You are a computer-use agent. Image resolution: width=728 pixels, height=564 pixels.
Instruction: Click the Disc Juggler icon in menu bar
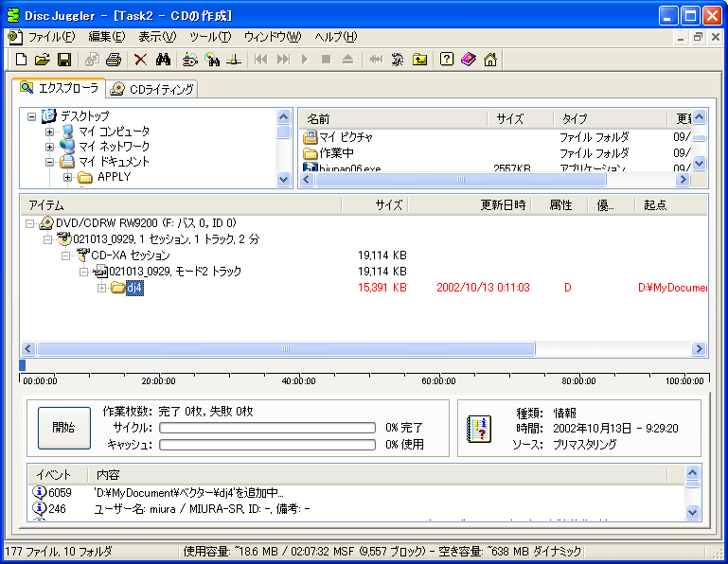click(x=15, y=37)
